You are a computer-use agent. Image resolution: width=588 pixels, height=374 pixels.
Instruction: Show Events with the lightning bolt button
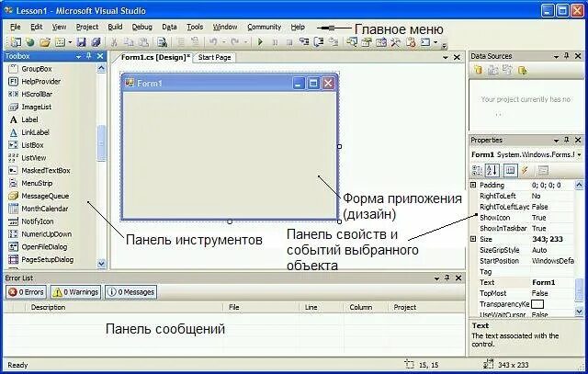525,171
